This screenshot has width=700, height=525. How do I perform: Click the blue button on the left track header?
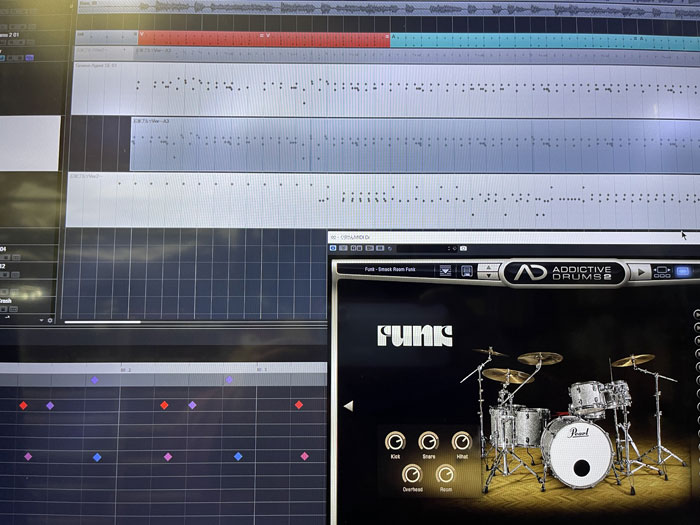pos(2,58)
